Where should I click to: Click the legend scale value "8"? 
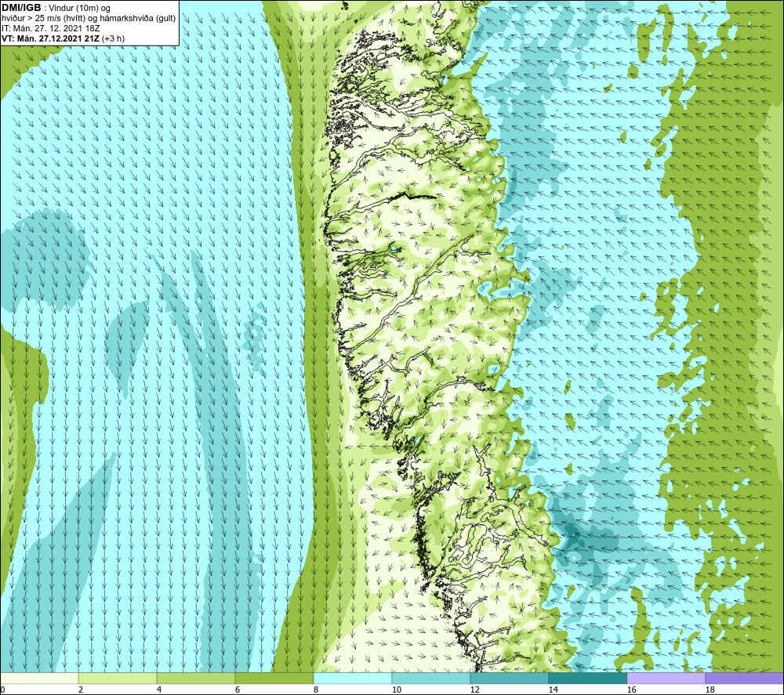click(x=315, y=690)
